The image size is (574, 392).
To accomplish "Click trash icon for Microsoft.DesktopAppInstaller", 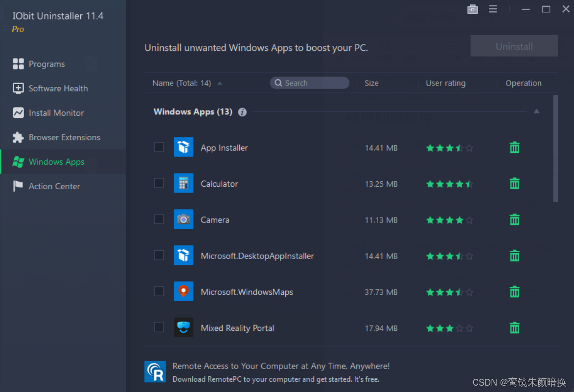I will (514, 256).
